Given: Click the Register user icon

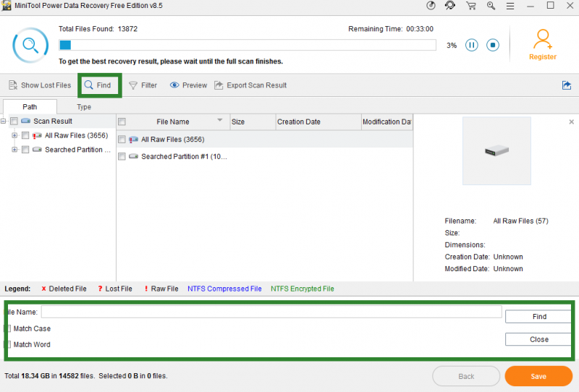Looking at the screenshot, I should (x=542, y=39).
